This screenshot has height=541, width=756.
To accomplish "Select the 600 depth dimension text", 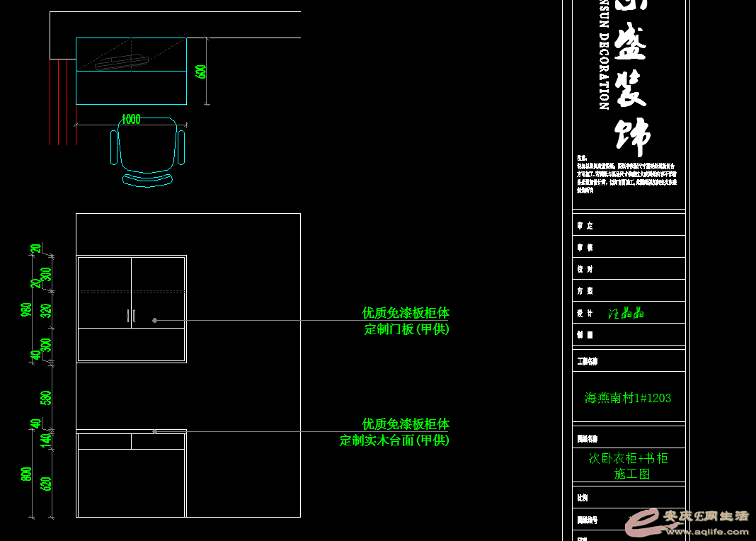I will coord(201,72).
